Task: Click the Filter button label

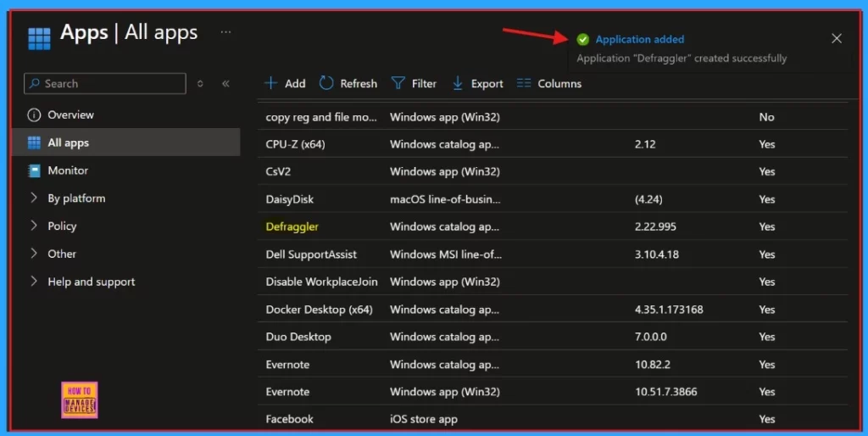Action: pos(424,84)
